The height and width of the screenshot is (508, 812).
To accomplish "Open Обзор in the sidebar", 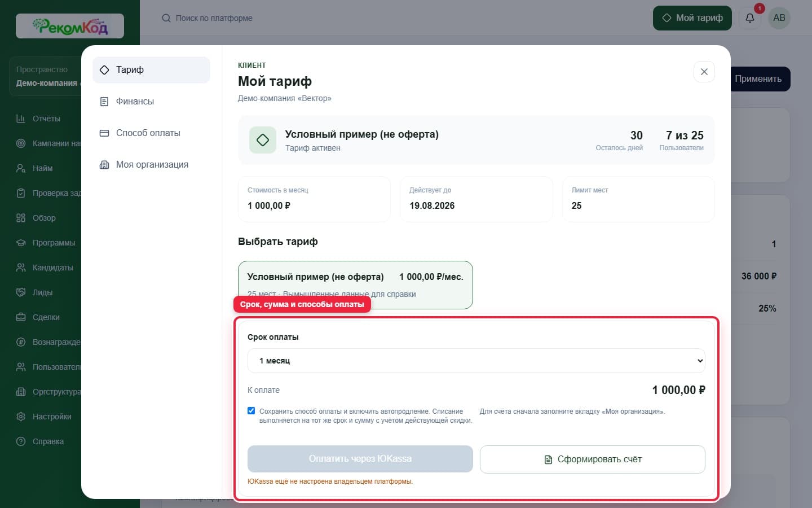I will pos(44,218).
